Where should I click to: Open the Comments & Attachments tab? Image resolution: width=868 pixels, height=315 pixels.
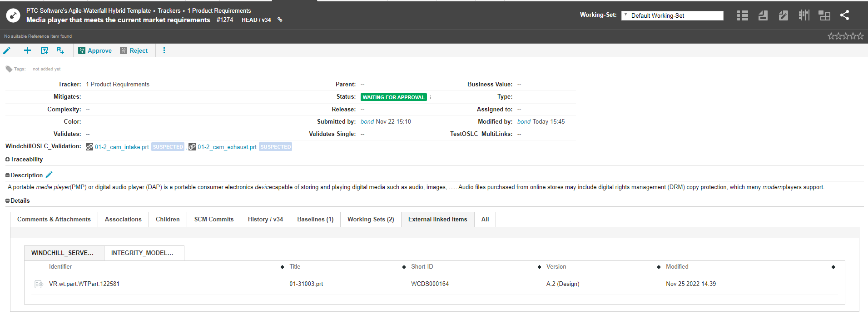[x=54, y=220]
